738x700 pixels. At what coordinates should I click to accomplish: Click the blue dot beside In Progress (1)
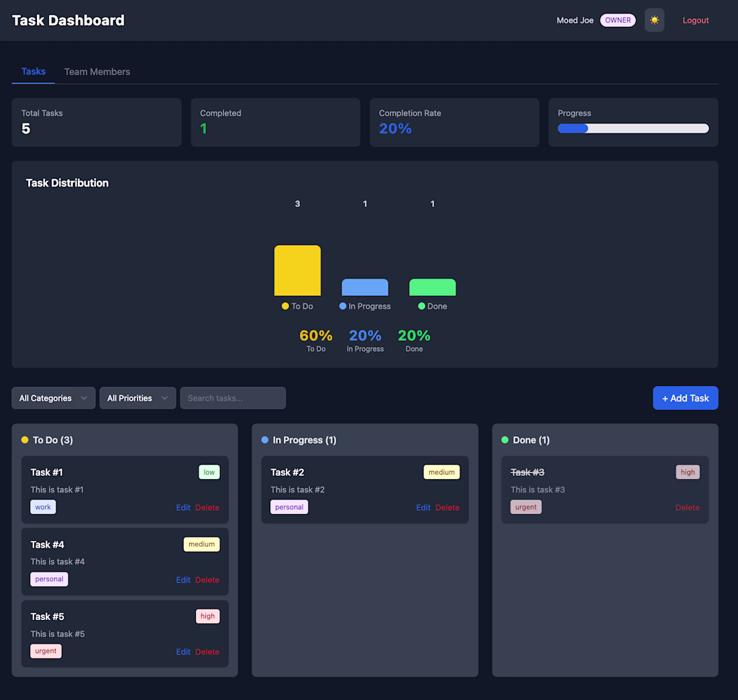tap(265, 440)
